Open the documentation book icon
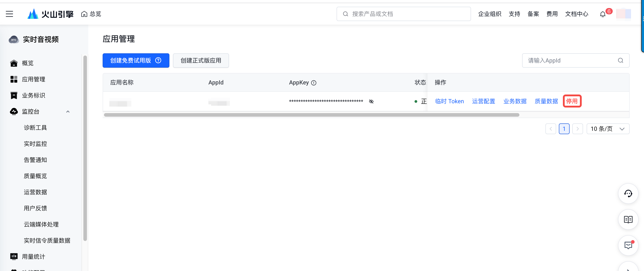This screenshot has height=271, width=644. [x=628, y=219]
